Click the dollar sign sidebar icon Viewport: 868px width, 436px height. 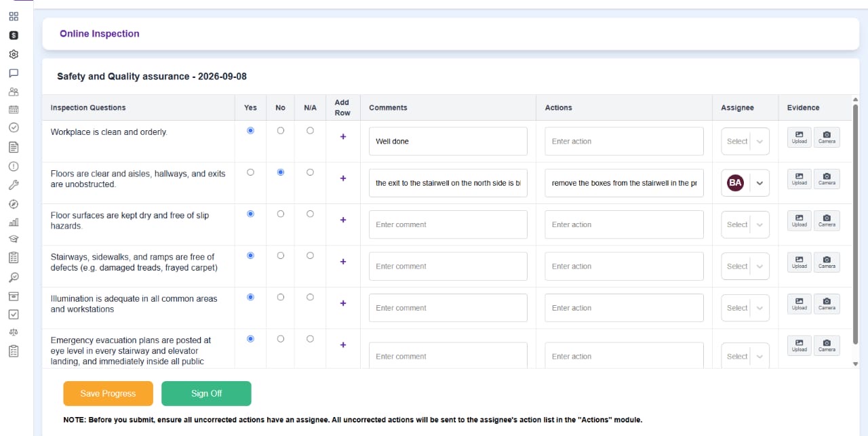point(14,35)
